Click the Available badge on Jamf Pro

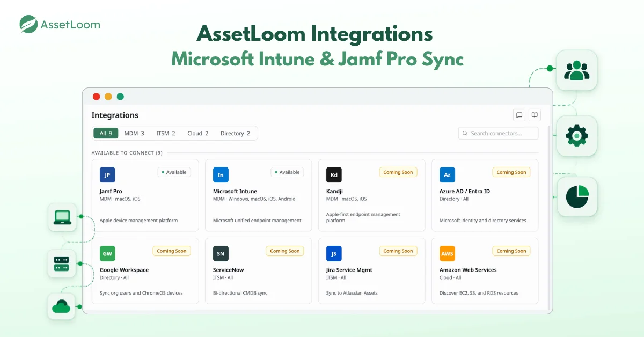174,172
